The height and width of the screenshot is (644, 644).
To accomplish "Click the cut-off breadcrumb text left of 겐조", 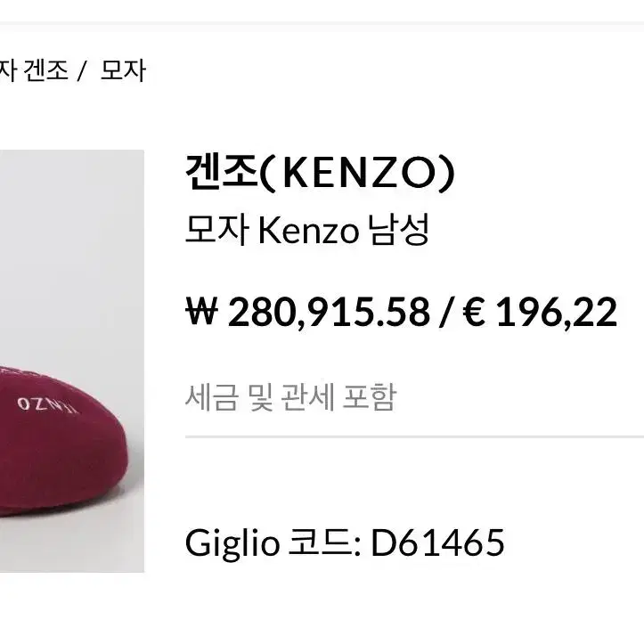I will click(x=8, y=70).
